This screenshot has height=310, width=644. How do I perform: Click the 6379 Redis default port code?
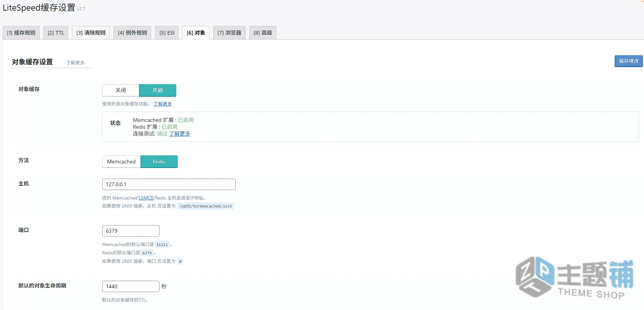click(147, 253)
